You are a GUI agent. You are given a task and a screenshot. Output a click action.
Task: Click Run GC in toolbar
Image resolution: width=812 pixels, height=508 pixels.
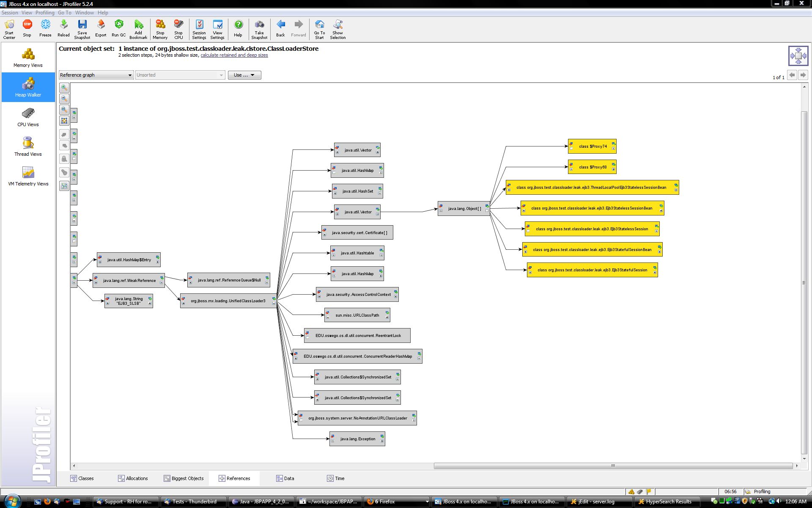[118, 28]
